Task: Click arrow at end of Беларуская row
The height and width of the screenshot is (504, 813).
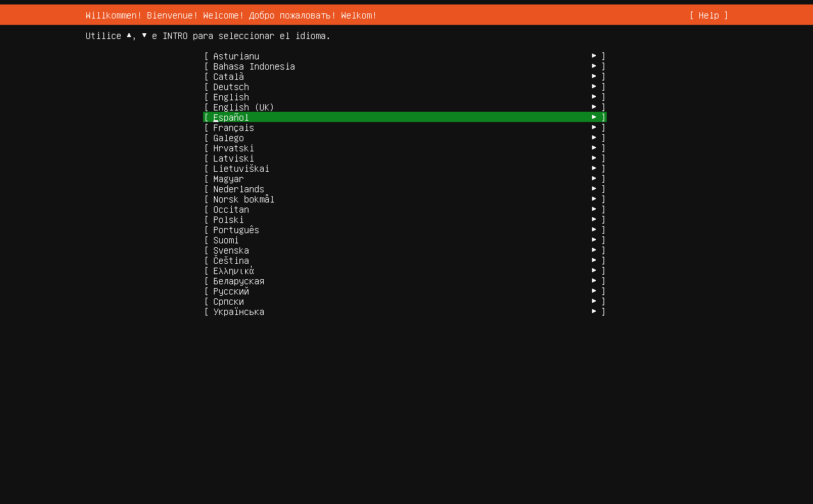Action: [594, 280]
